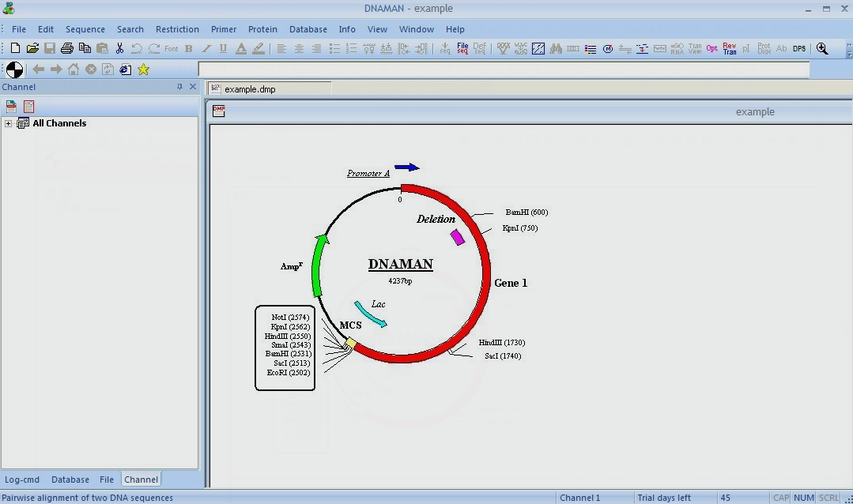Close the Channel panel
853x504 pixels.
click(193, 86)
